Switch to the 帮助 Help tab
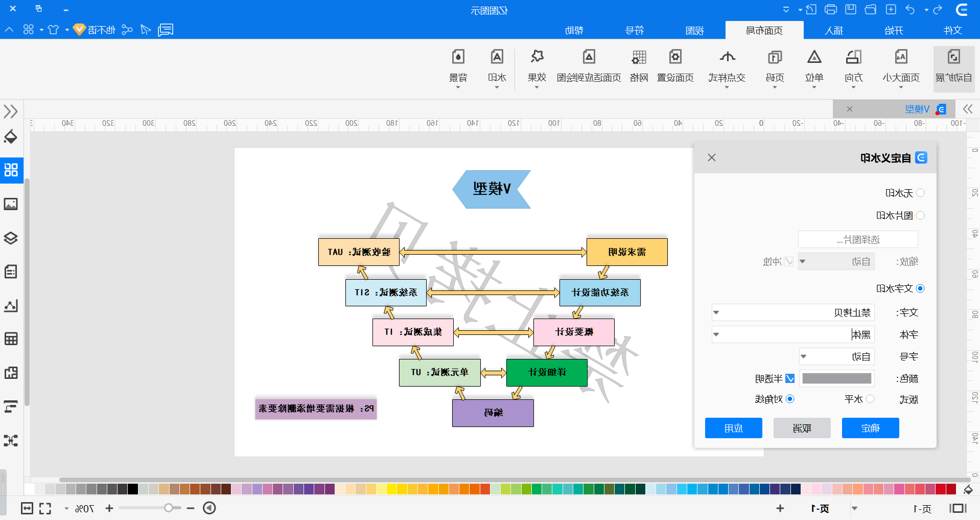 (x=574, y=31)
